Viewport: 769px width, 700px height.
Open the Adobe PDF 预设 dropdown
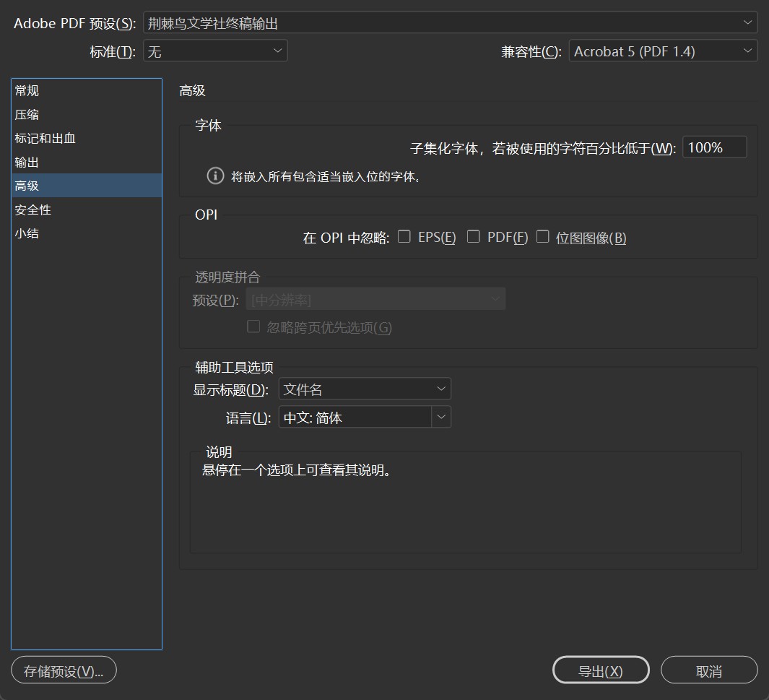(450, 23)
